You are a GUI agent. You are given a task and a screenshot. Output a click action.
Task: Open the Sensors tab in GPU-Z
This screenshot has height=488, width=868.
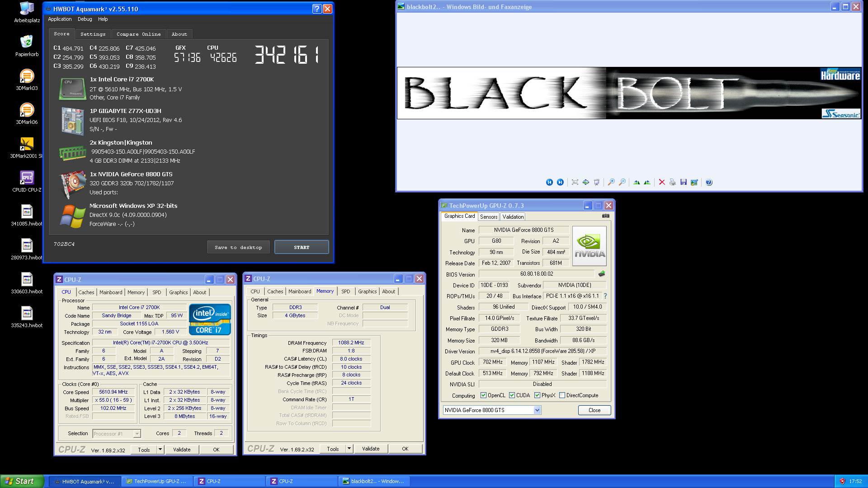(489, 217)
